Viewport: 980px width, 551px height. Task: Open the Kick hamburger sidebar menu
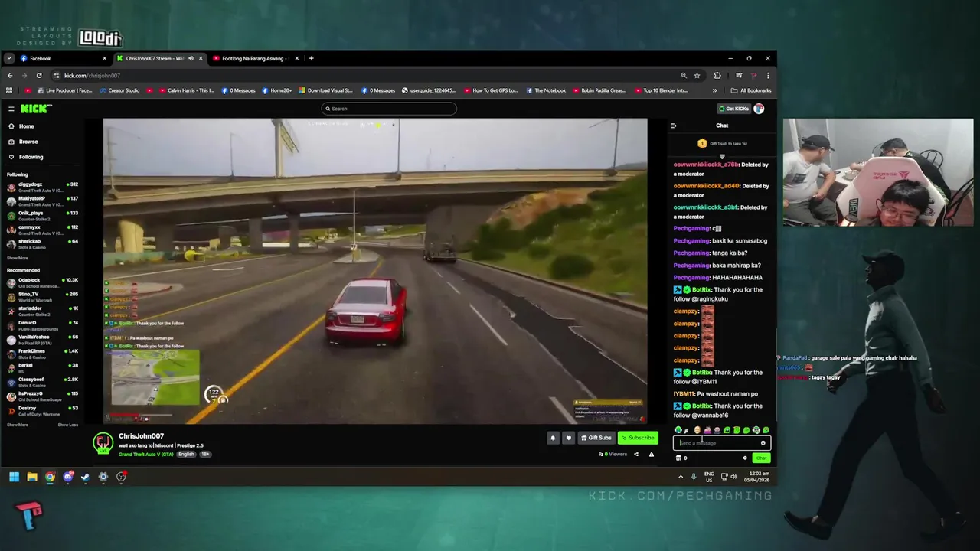[x=11, y=109]
